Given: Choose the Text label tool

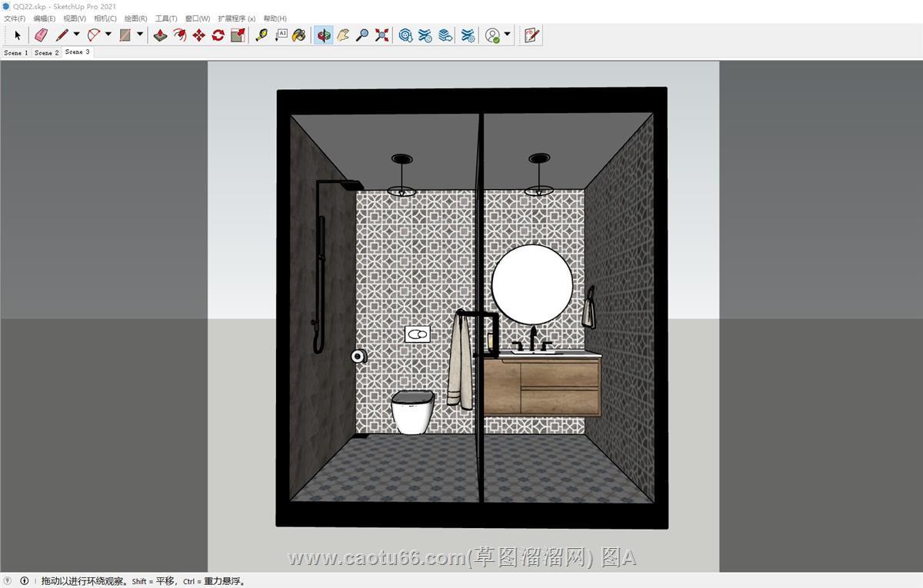Looking at the screenshot, I should tap(281, 35).
